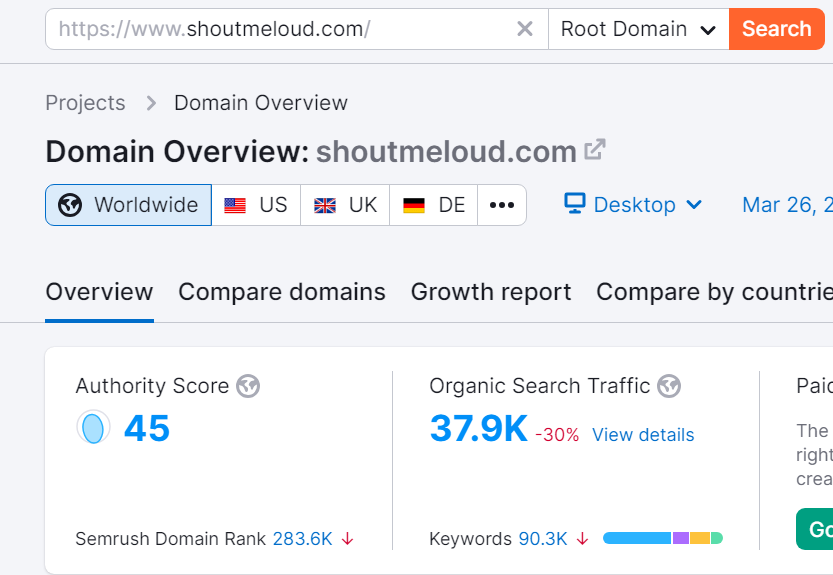Open the Root Domain dropdown

(638, 29)
